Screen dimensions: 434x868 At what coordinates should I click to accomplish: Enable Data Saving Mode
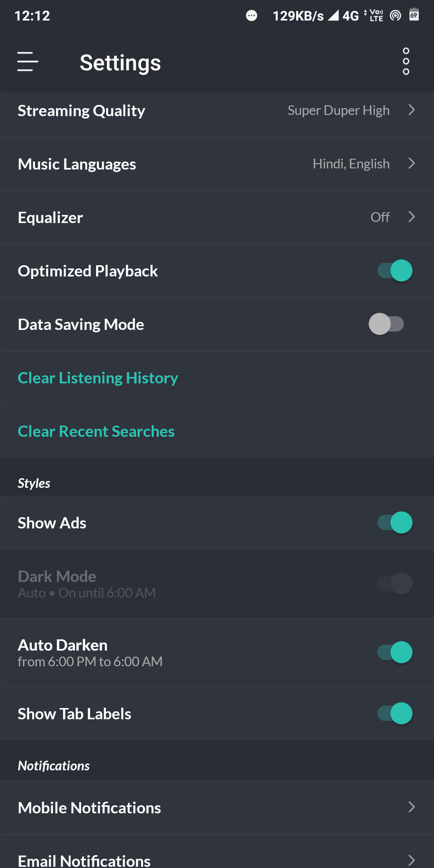coord(387,324)
